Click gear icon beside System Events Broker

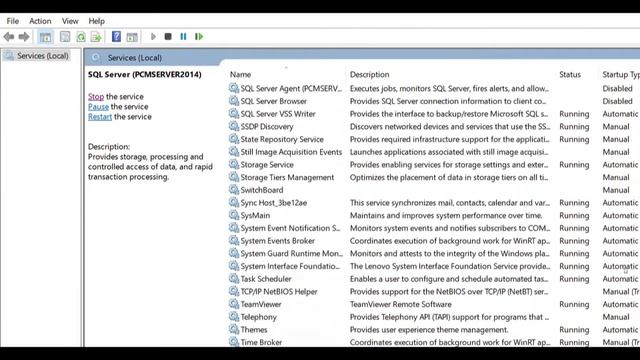234,240
